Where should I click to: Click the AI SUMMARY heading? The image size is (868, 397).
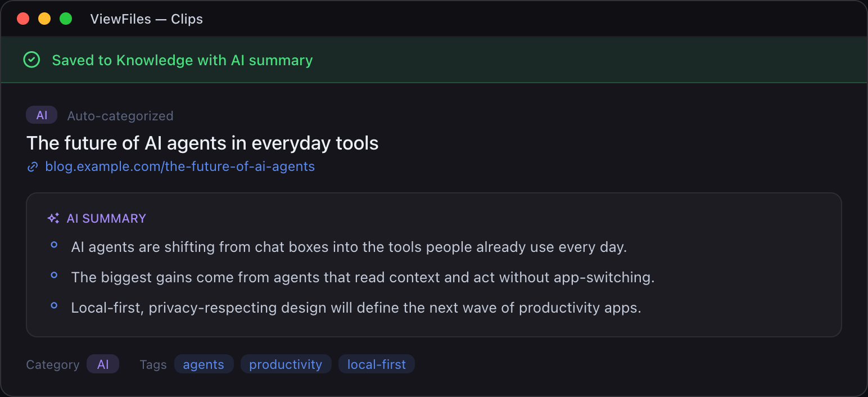click(106, 218)
